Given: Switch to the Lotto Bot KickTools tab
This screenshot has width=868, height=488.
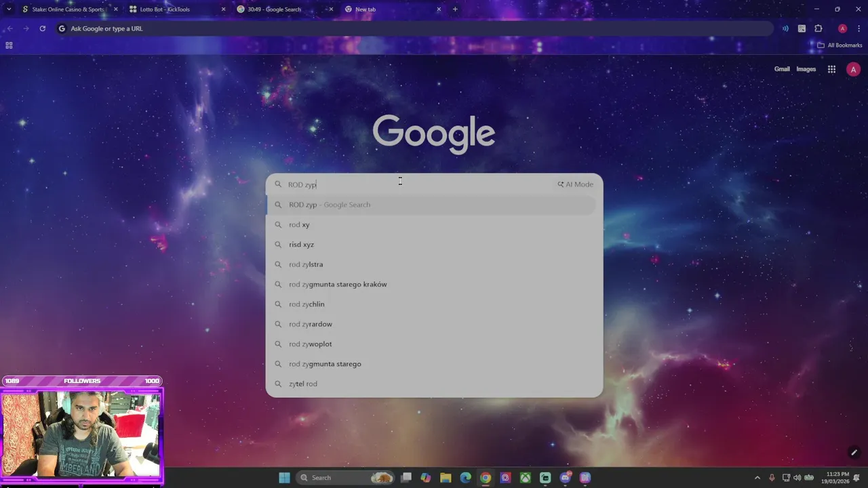Looking at the screenshot, I should 178,9.
